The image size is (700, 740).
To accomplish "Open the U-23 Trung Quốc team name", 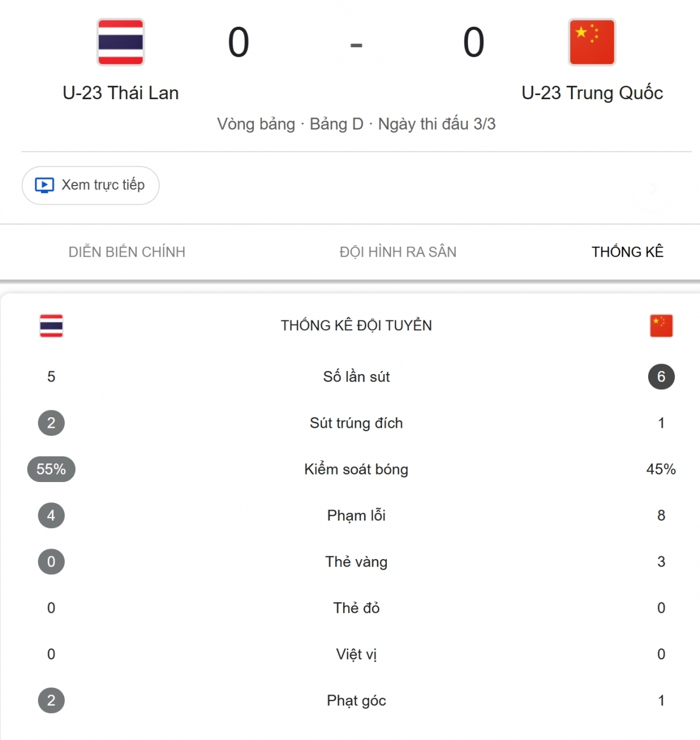I will coord(592,93).
